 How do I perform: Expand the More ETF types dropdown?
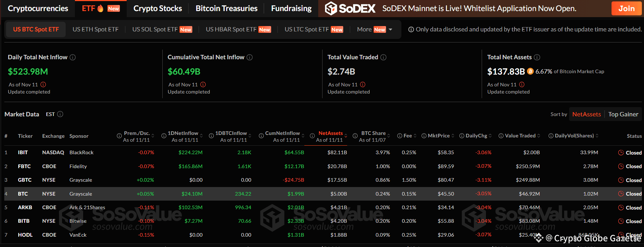(x=375, y=30)
